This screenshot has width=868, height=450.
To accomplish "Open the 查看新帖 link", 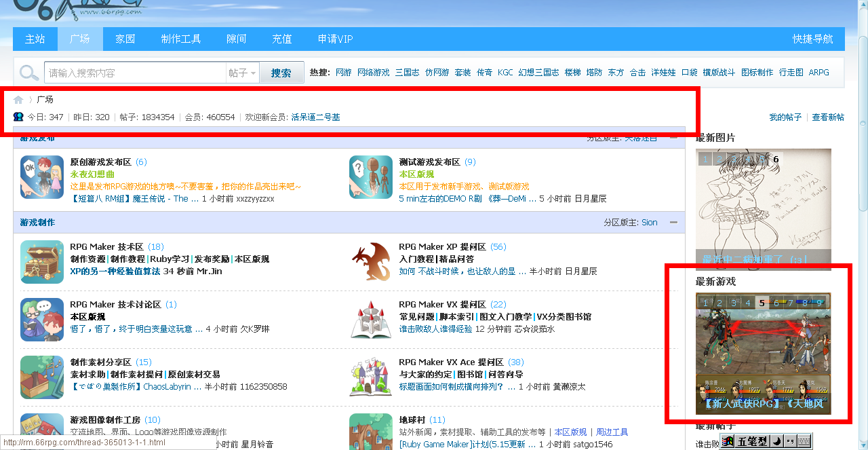I will (828, 117).
